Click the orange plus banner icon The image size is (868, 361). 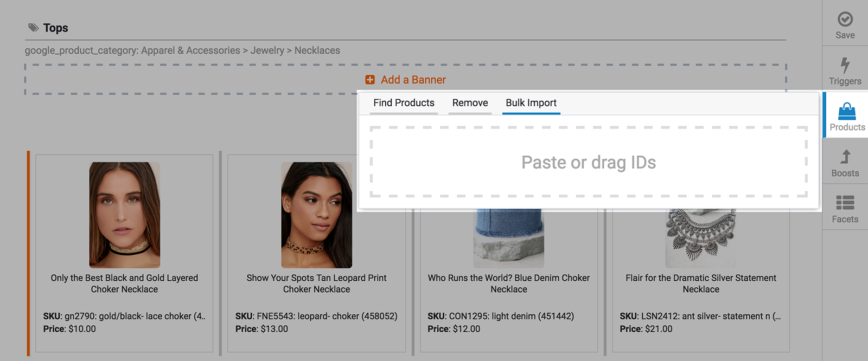coord(370,80)
